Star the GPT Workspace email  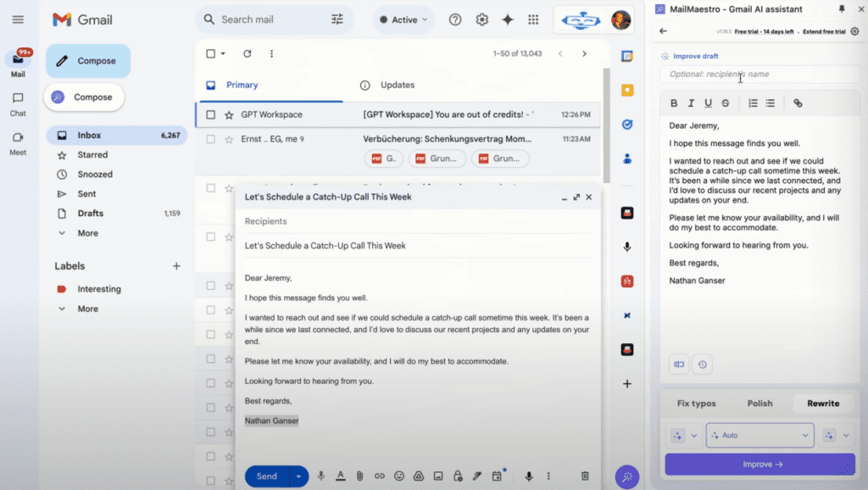click(x=229, y=114)
